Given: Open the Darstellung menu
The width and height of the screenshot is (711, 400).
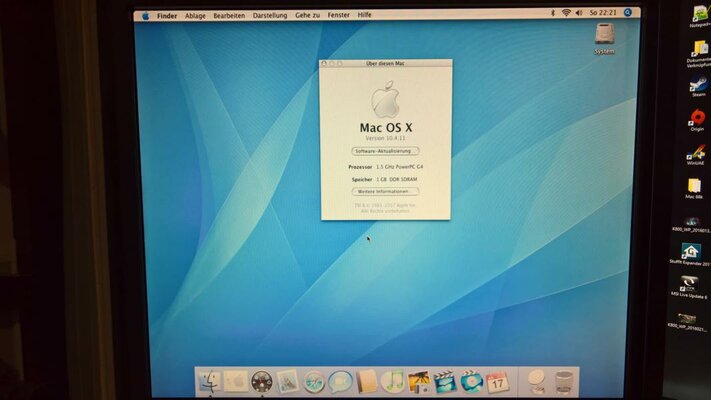Looking at the screenshot, I should [x=269, y=15].
